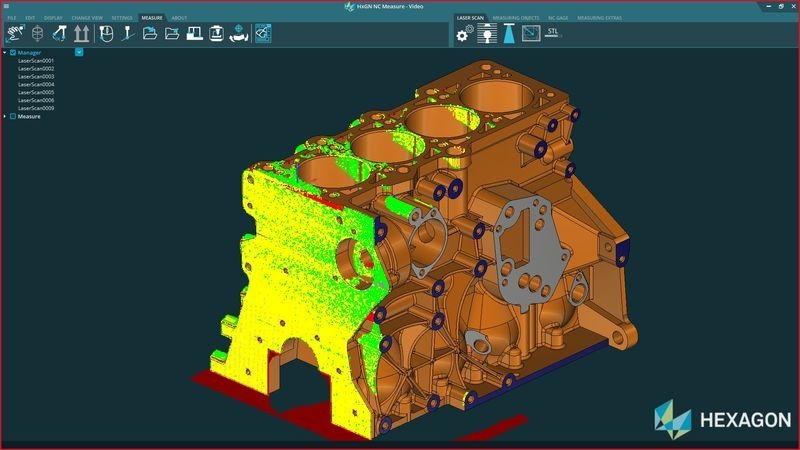This screenshot has height=450, width=800.
Task: Select the computer mouse toolbar icon
Action: pos(106,34)
